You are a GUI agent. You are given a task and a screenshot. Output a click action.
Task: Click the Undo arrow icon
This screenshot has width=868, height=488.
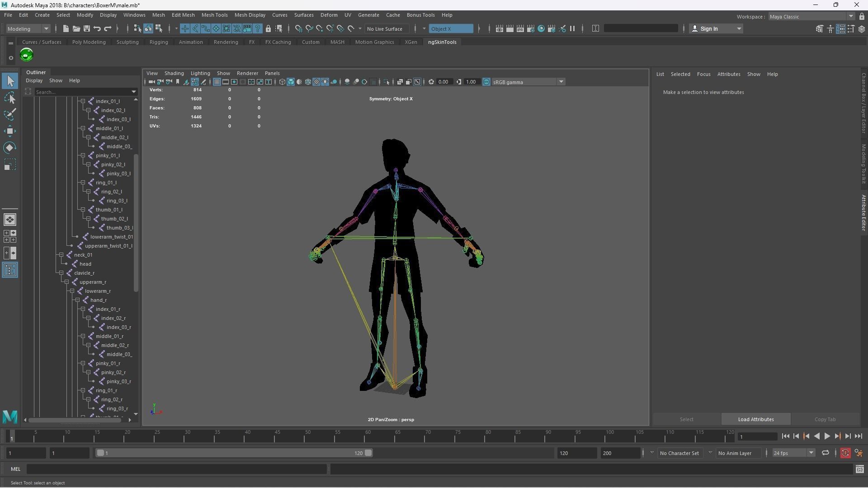pos(97,29)
